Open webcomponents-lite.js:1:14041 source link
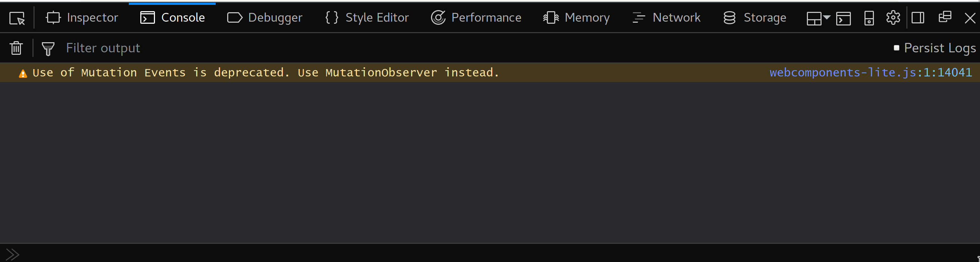Viewport: 980px width, 262px height. click(871, 72)
